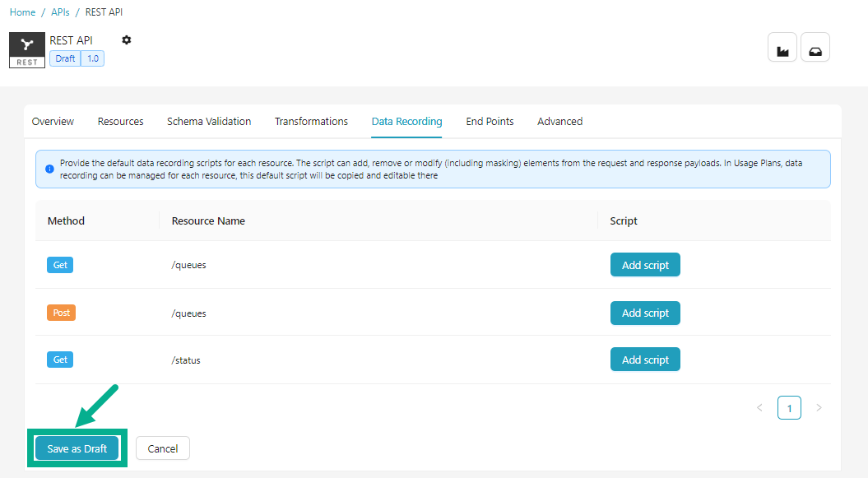Viewport: 868px width, 478px height.
Task: Open the Advanced tab
Action: [559, 121]
